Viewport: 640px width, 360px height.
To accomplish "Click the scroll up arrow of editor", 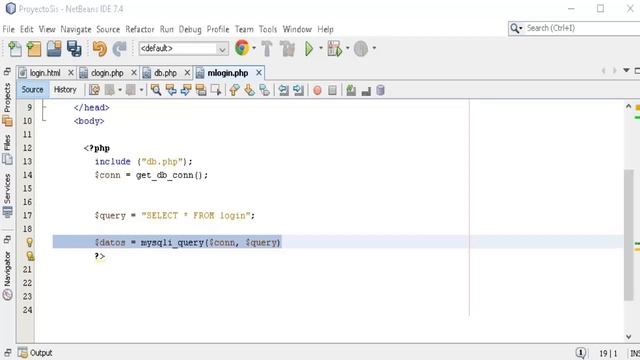I will point(629,107).
